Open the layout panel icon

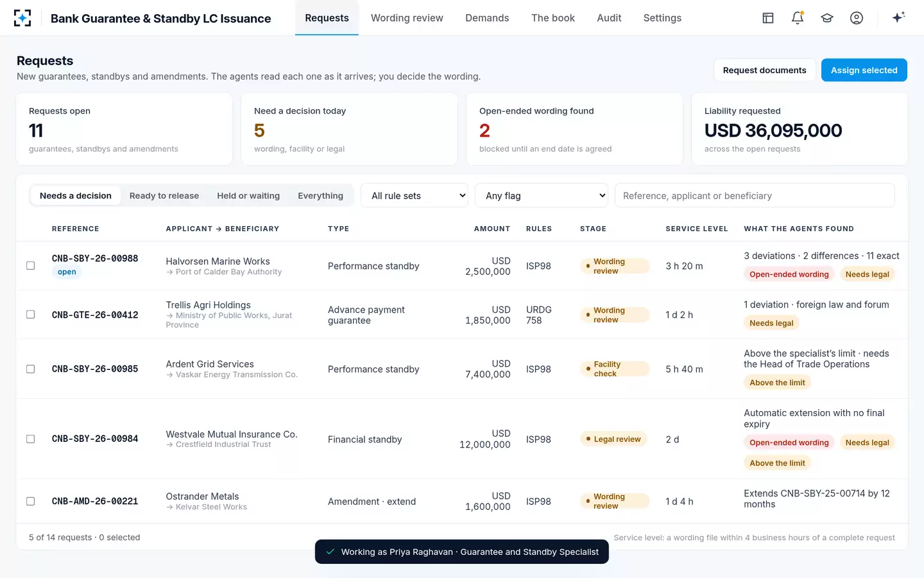point(768,18)
